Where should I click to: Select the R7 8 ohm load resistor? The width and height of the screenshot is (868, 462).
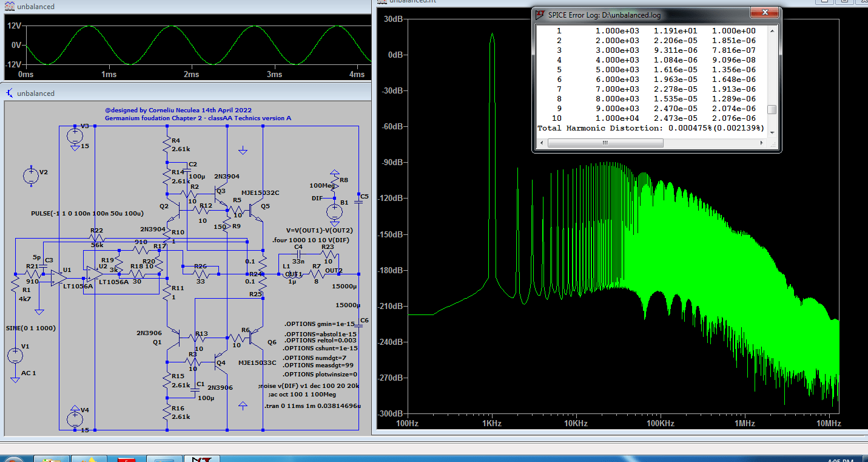[317, 274]
